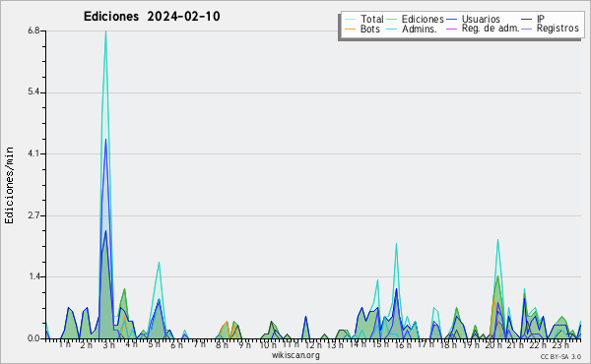The height and width of the screenshot is (364, 591).
Task: Click the chart title 'Ediciones 2024-02-10'
Action: (152, 17)
